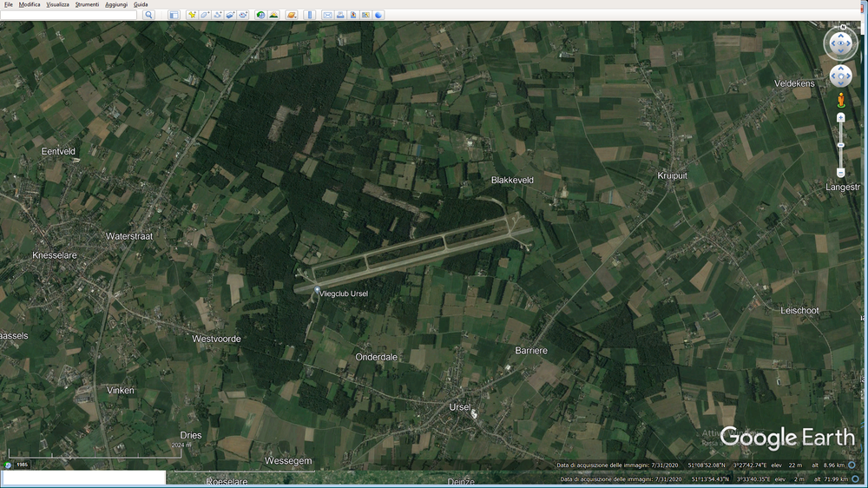868x488 pixels.
Task: Click the Eentveld map label
Action: (x=58, y=151)
